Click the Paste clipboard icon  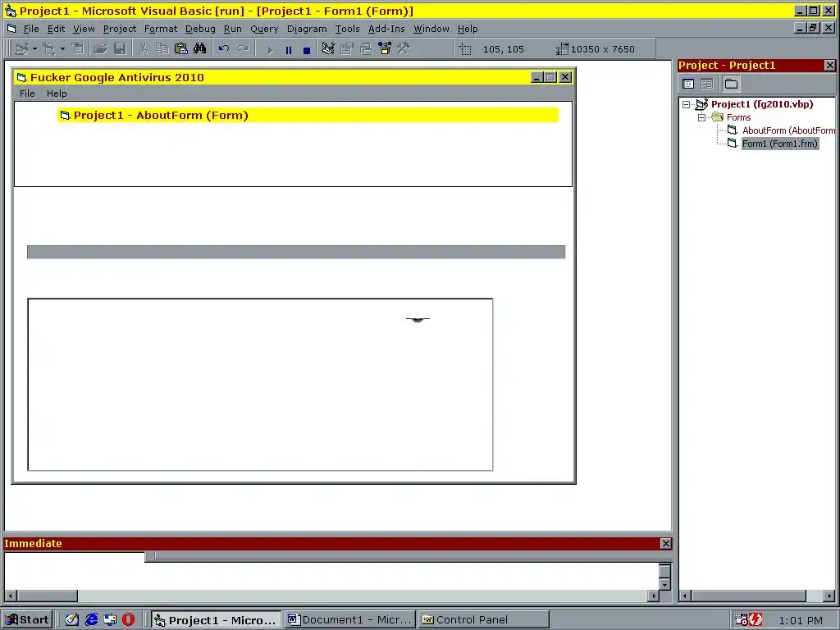pyautogui.click(x=181, y=48)
